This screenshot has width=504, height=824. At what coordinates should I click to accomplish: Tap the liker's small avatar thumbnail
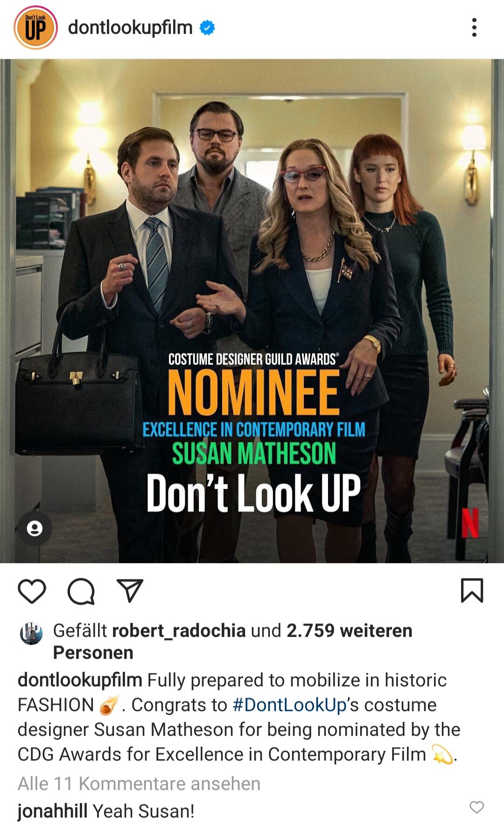31,634
